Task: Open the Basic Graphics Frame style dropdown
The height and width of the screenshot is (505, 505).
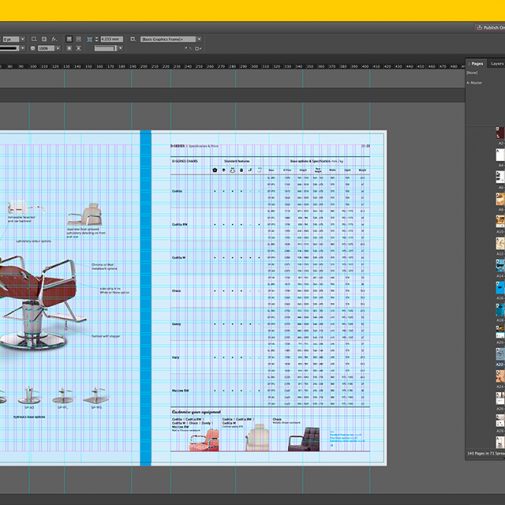Action: point(168,39)
